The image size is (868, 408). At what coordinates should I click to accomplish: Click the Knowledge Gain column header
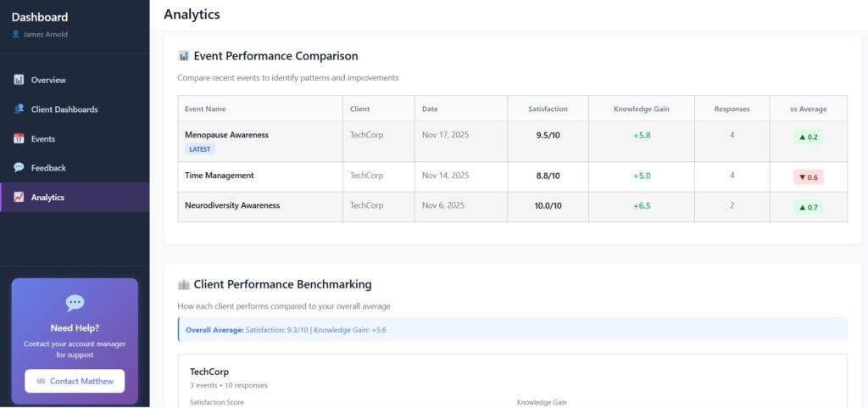coord(641,109)
